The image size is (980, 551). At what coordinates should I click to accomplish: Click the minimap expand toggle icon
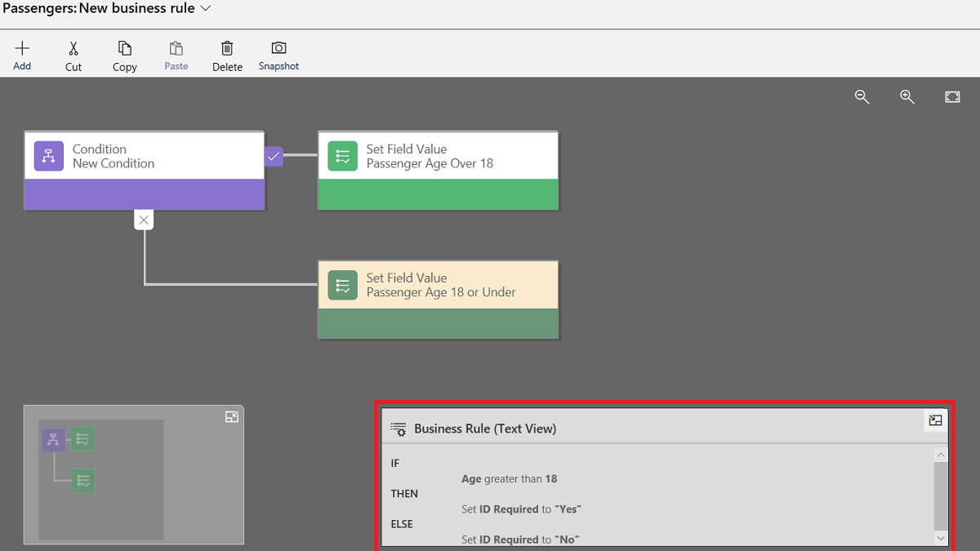pyautogui.click(x=232, y=415)
